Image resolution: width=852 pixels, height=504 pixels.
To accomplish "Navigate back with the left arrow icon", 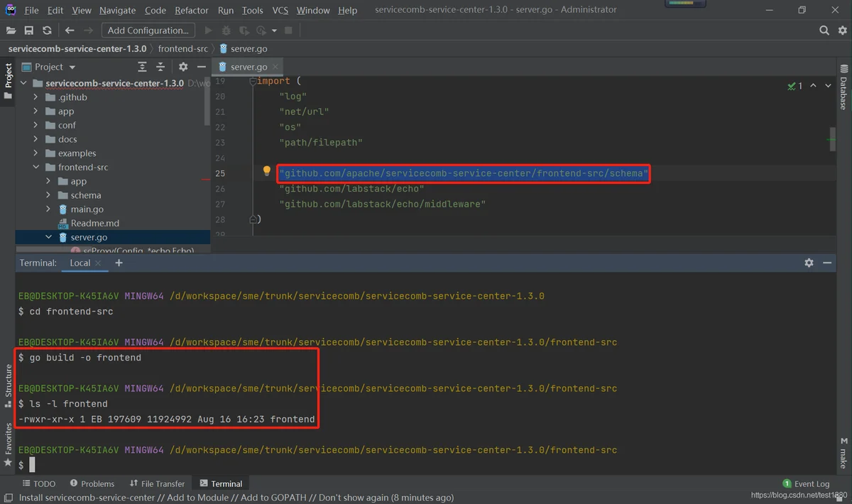I will click(x=69, y=31).
